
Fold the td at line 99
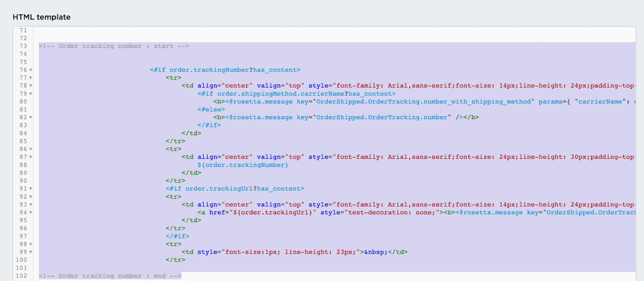point(31,252)
